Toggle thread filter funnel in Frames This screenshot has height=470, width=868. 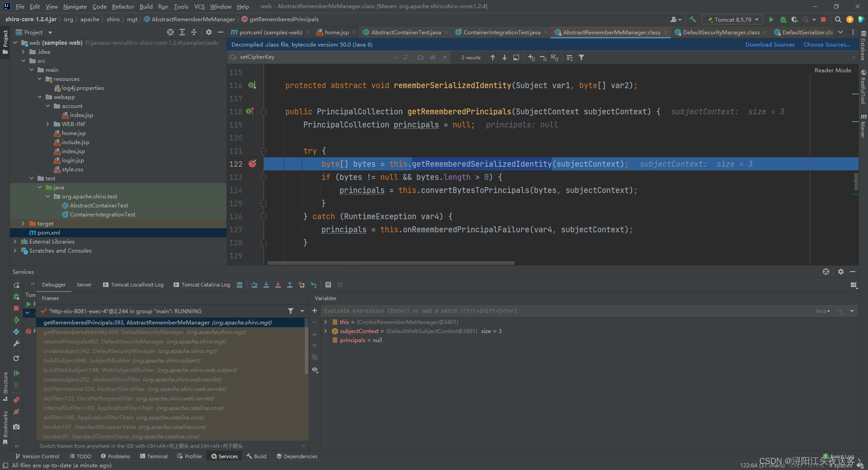tap(291, 311)
